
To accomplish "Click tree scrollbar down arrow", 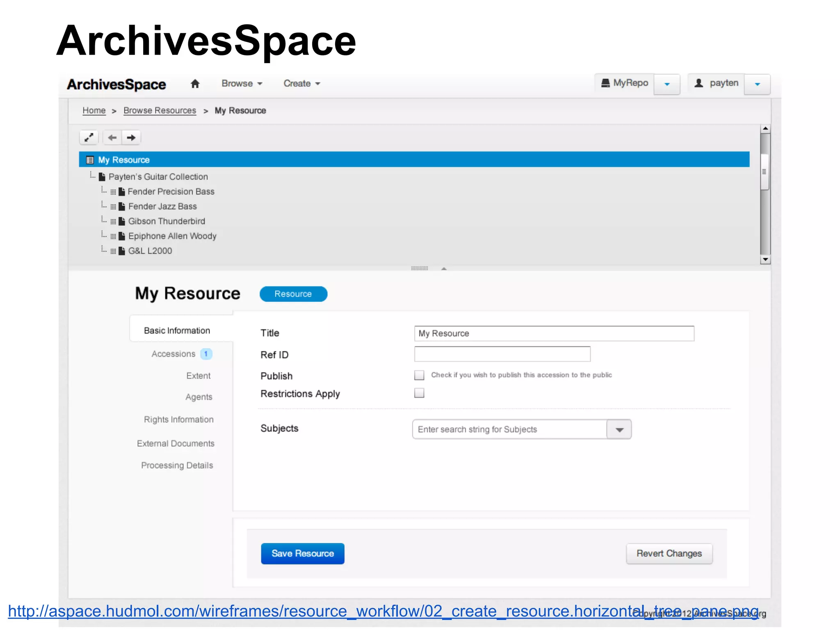I will [x=765, y=260].
